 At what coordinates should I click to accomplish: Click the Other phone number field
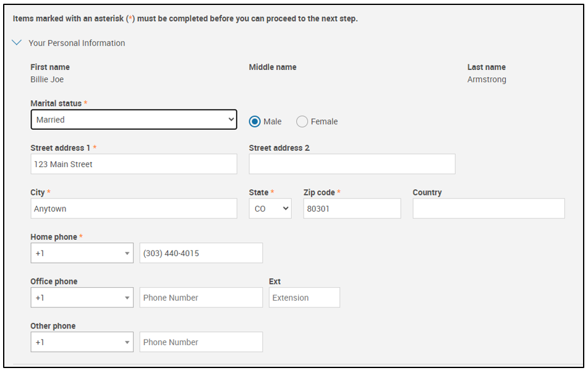[x=201, y=342]
